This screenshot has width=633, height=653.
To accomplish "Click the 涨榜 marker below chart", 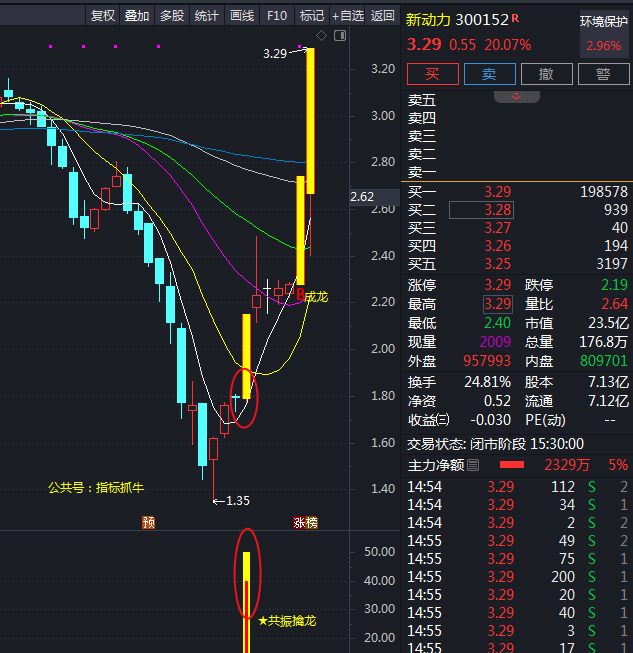I will 305,522.
